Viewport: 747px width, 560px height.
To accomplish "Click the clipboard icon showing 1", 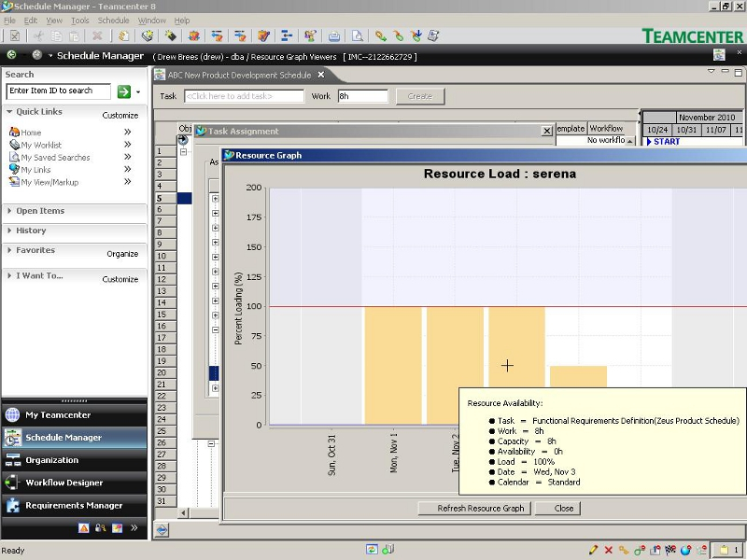I will click(729, 550).
